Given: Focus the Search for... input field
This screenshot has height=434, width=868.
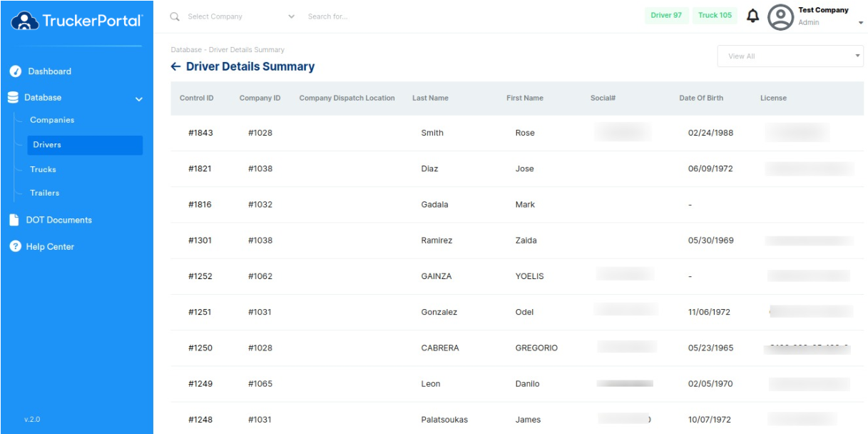Looking at the screenshot, I should [x=428, y=16].
